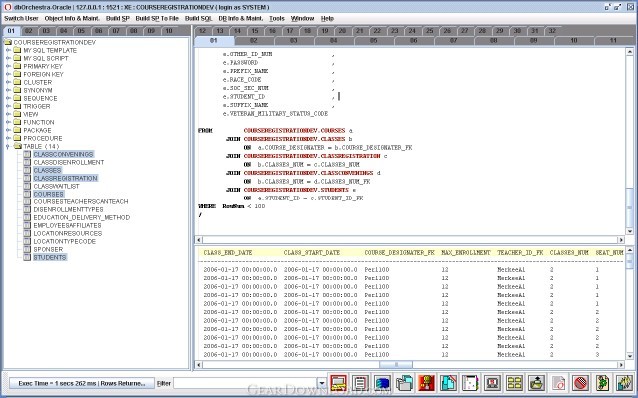This screenshot has height=398, width=638.
Task: Open the Object Info & Maint. menu
Action: click(x=72, y=18)
